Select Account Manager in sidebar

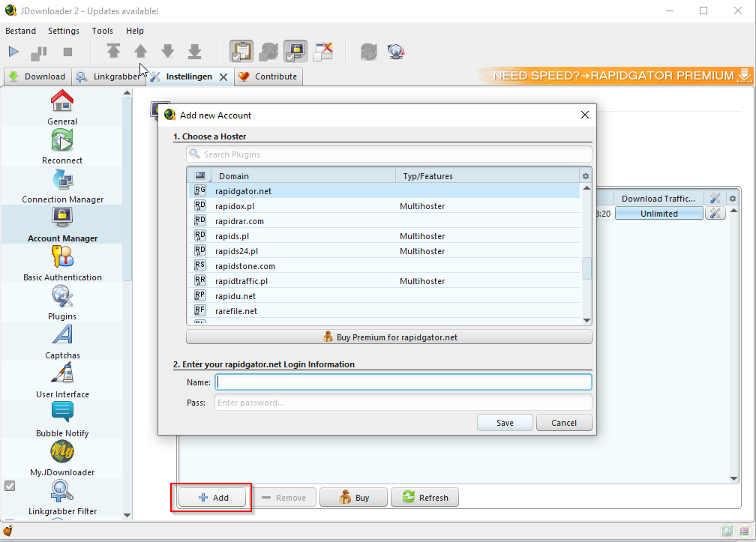62,224
